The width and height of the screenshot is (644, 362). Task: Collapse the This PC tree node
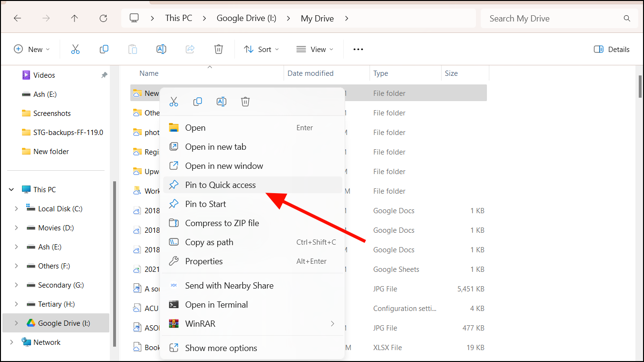pos(11,190)
